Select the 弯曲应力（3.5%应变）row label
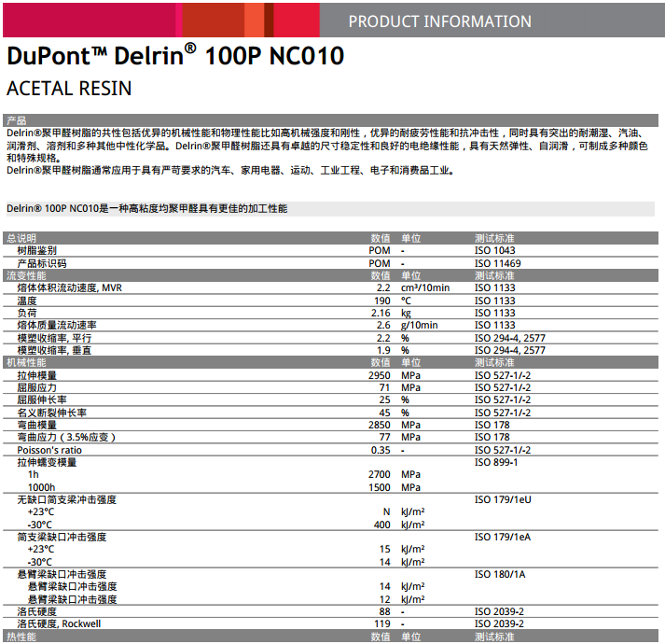The height and width of the screenshot is (644, 665). click(x=66, y=437)
